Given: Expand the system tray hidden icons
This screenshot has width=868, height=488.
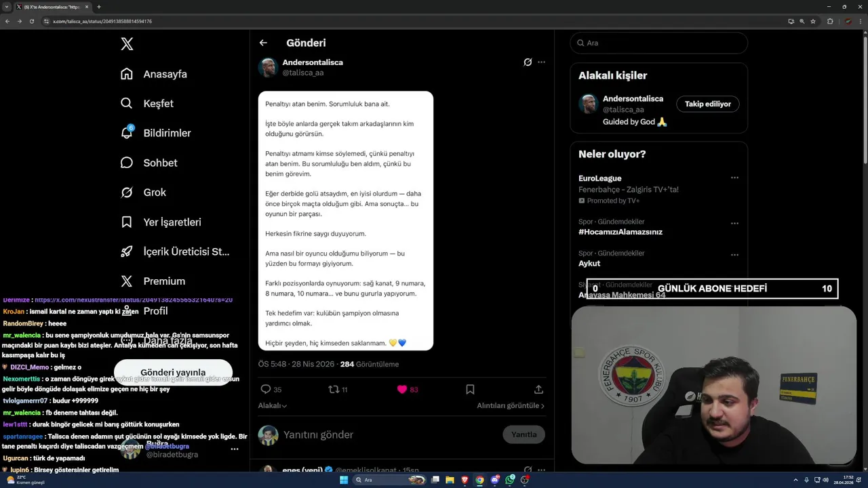Looking at the screenshot, I should pyautogui.click(x=796, y=480).
